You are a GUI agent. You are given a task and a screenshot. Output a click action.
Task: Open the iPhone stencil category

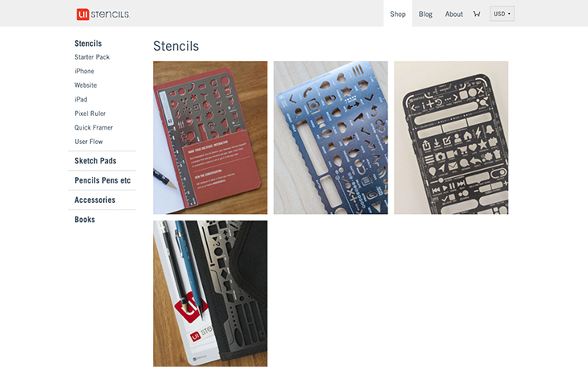[84, 71]
